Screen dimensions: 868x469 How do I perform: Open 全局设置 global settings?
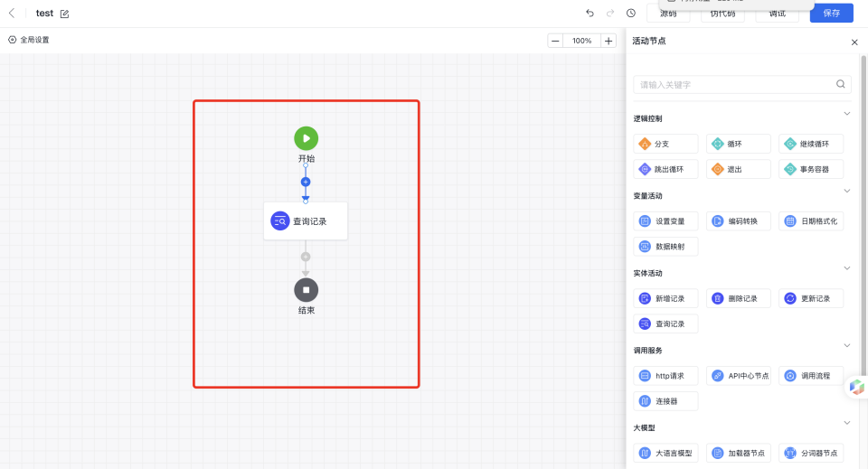(29, 40)
